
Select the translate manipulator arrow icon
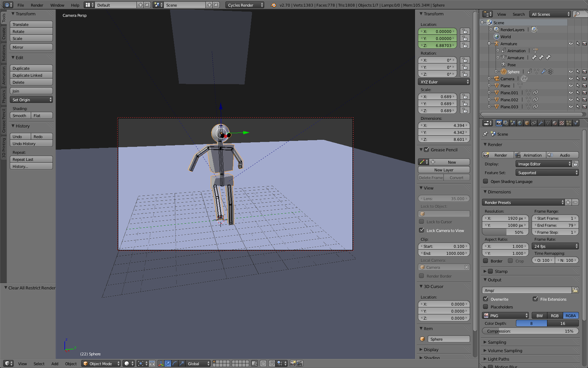168,363
